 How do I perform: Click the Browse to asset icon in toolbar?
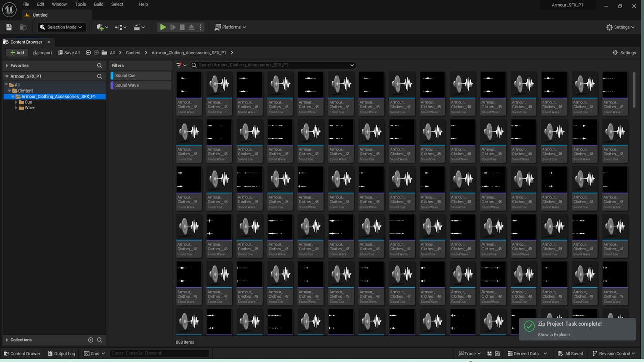pyautogui.click(x=23, y=27)
